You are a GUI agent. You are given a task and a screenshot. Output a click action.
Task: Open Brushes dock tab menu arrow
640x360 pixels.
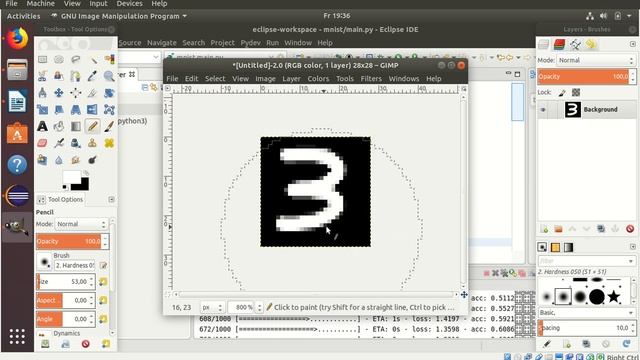click(633, 247)
